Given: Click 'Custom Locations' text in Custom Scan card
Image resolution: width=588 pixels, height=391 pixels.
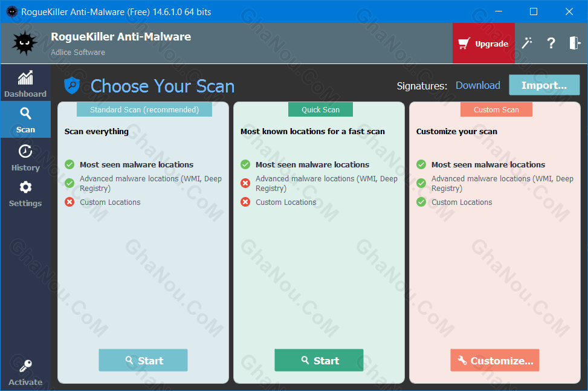Looking at the screenshot, I should [x=462, y=202].
